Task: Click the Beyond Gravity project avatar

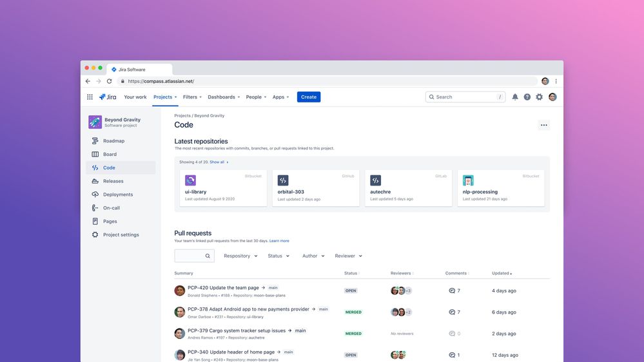Action: coord(95,122)
